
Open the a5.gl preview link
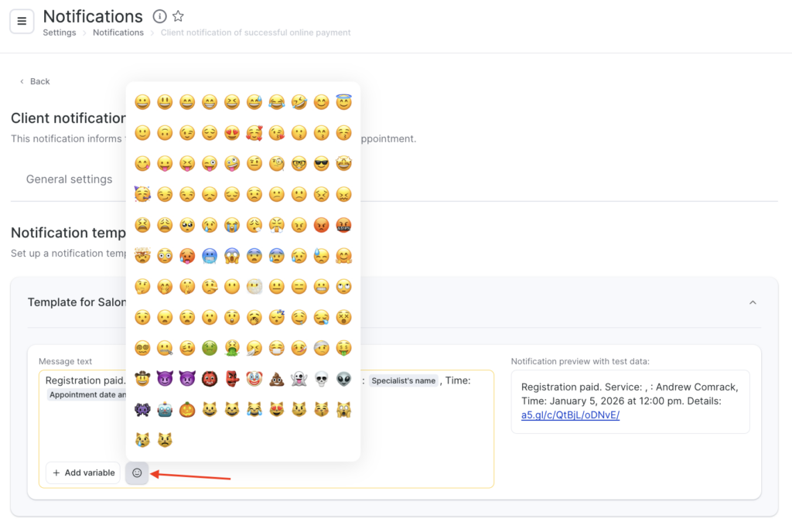click(570, 415)
